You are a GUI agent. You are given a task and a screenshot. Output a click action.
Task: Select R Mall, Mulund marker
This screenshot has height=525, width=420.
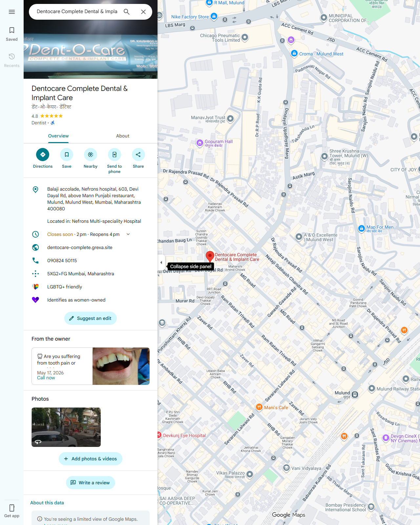(209, 3)
